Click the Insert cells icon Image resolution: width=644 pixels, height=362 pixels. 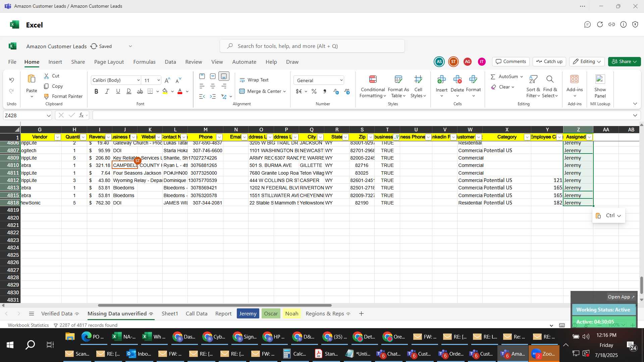point(441,79)
